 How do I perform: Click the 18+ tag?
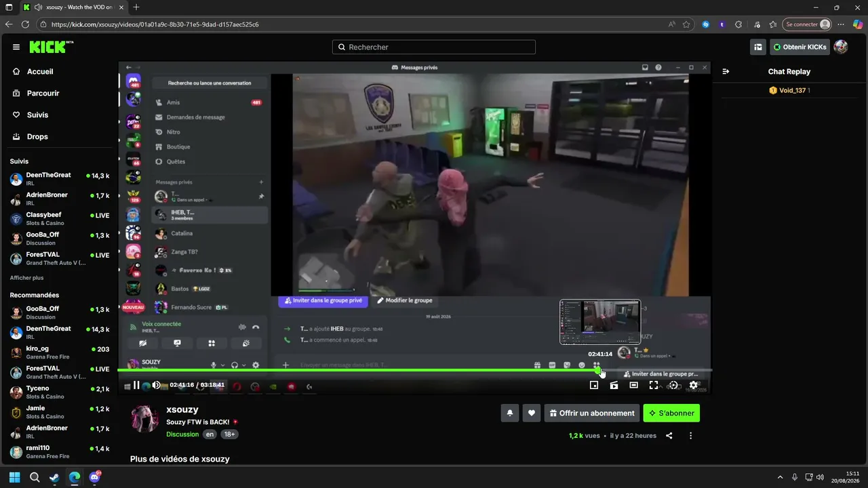[x=229, y=434]
